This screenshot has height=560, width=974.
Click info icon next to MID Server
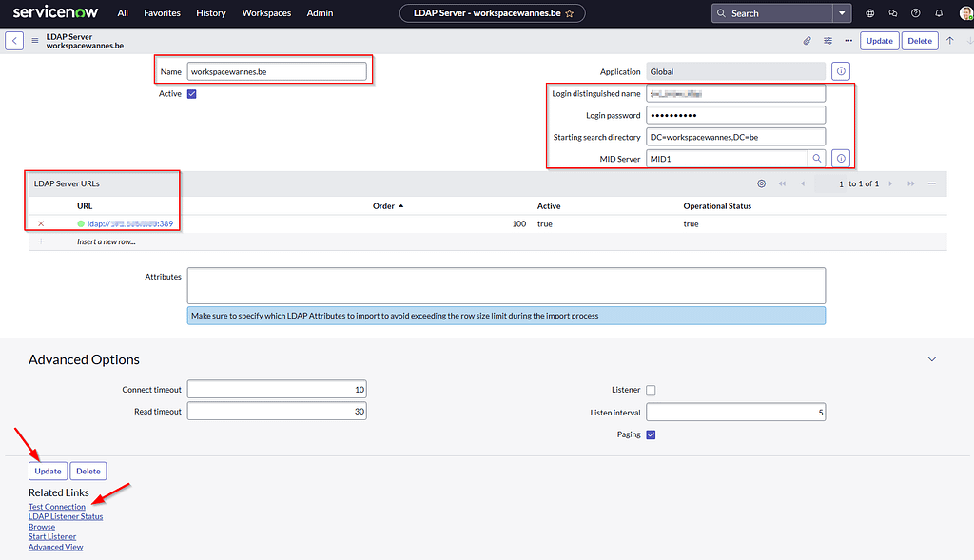841,159
